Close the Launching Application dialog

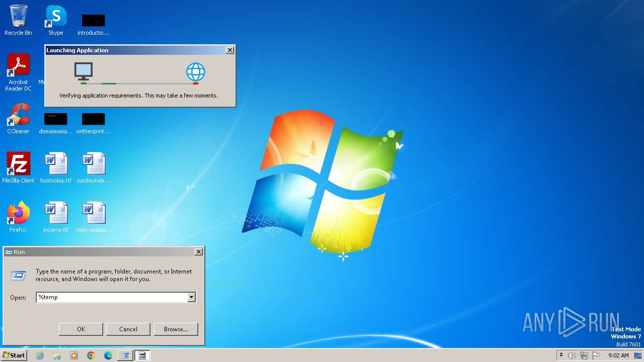230,50
